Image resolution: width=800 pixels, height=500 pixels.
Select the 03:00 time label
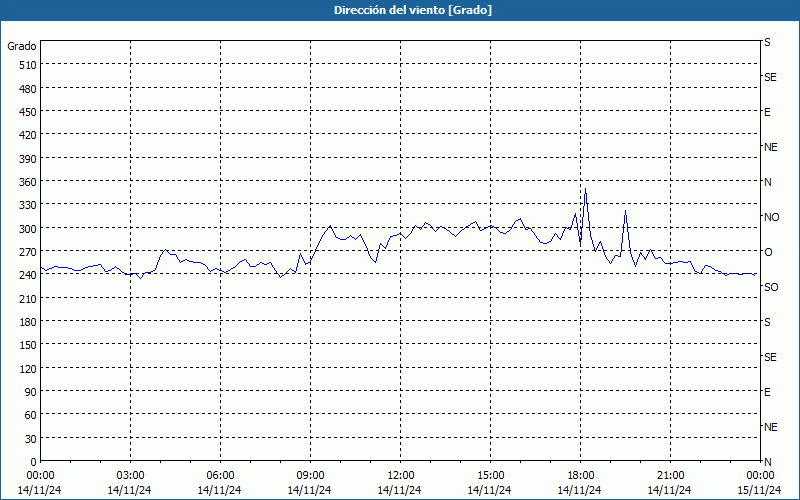130,476
